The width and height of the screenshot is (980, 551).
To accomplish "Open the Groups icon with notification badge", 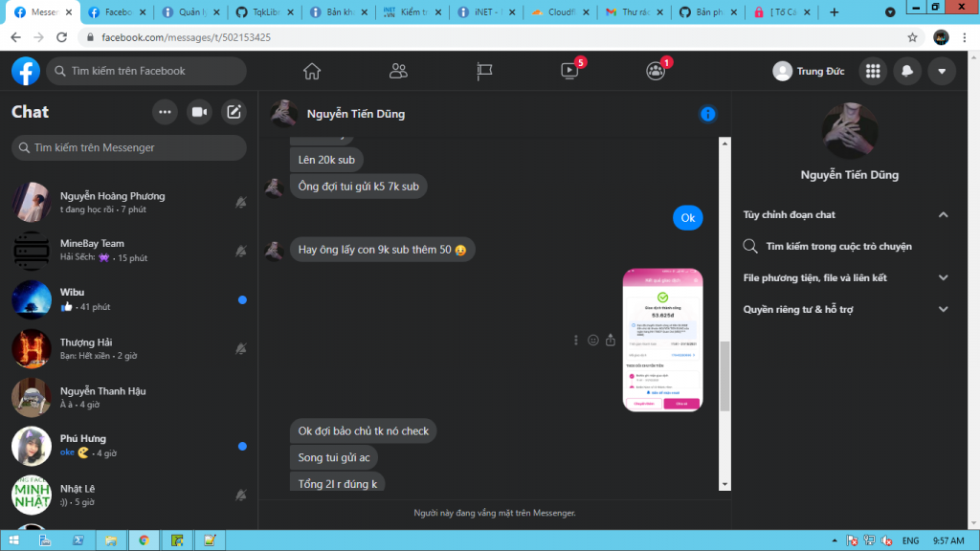I will (x=656, y=71).
